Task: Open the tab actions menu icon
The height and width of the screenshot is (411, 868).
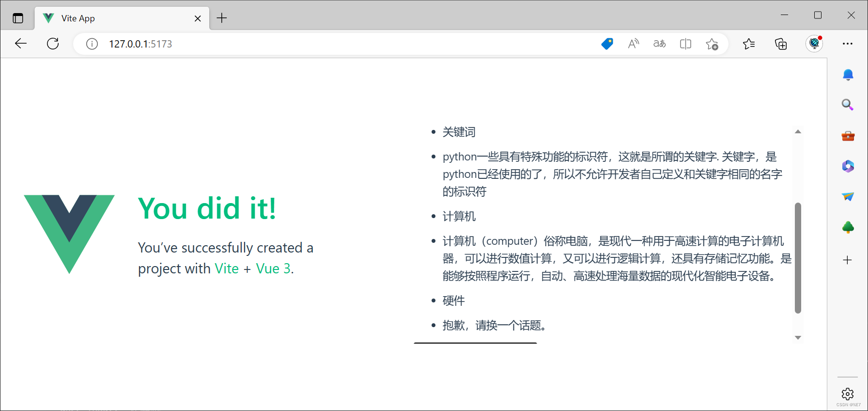Action: 18,18
